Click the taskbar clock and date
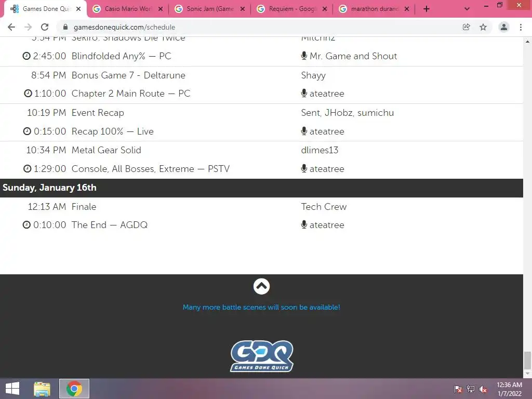532x399 pixels. [x=509, y=389]
